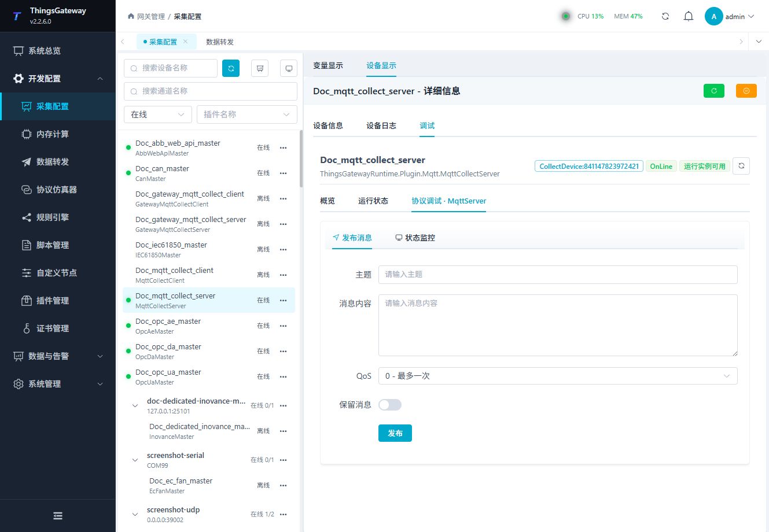Screen dimensions: 769x532
Task: Click the 发布 button
Action: 395,433
